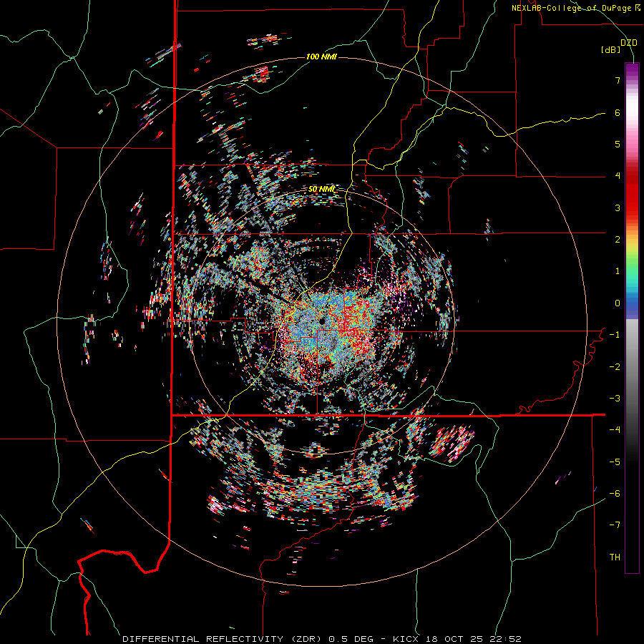Click the 2 value on color scale
This screenshot has height=644, width=644.
click(618, 240)
